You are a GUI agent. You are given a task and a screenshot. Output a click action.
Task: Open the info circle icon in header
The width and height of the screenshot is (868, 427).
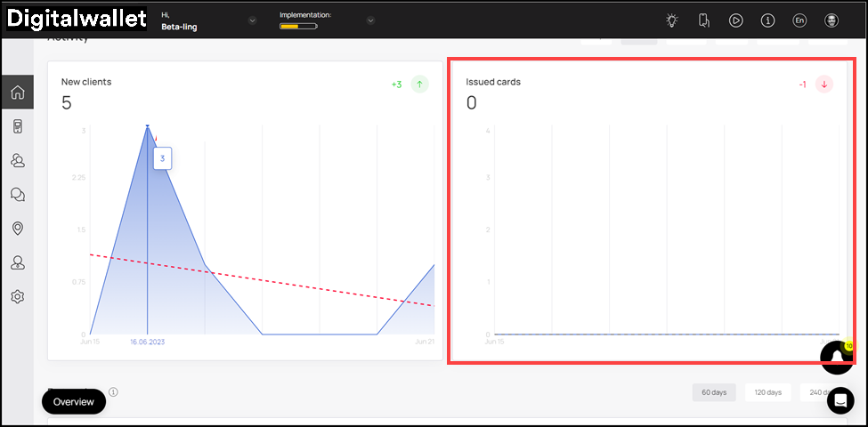click(767, 20)
